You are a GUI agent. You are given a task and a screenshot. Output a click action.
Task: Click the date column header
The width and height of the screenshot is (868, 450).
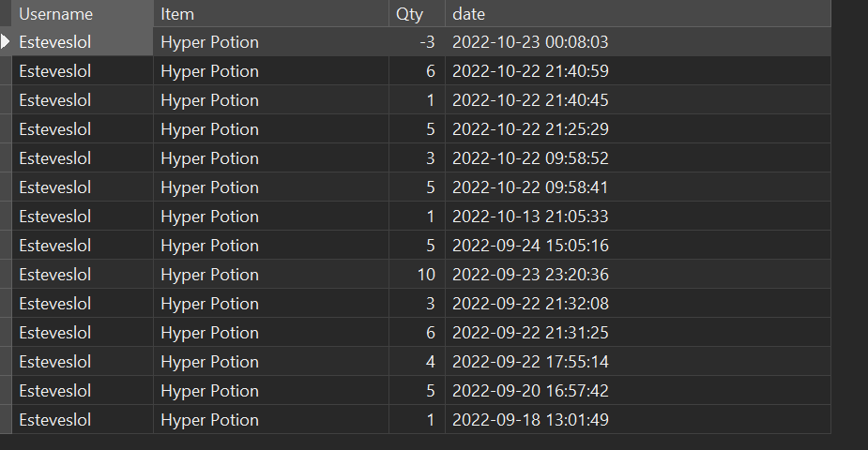[638, 13]
